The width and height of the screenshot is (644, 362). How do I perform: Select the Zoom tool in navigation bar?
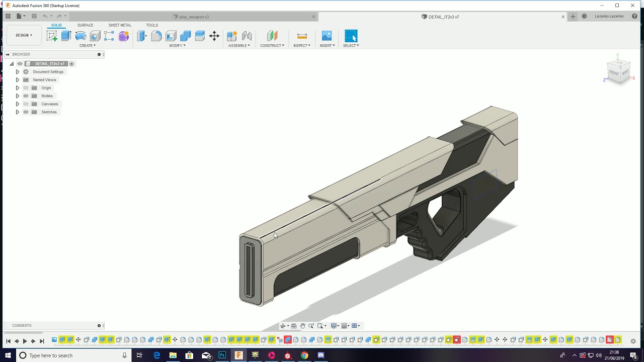coord(311,326)
